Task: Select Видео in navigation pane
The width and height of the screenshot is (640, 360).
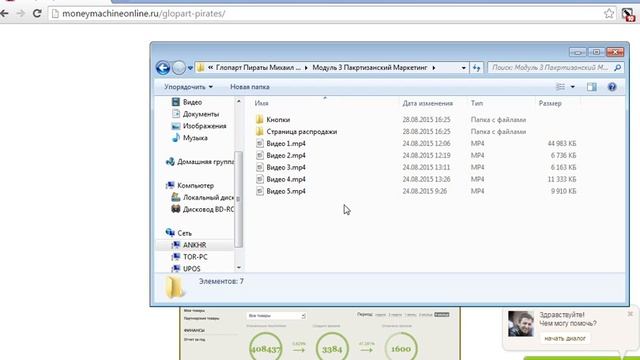Action: [187, 102]
